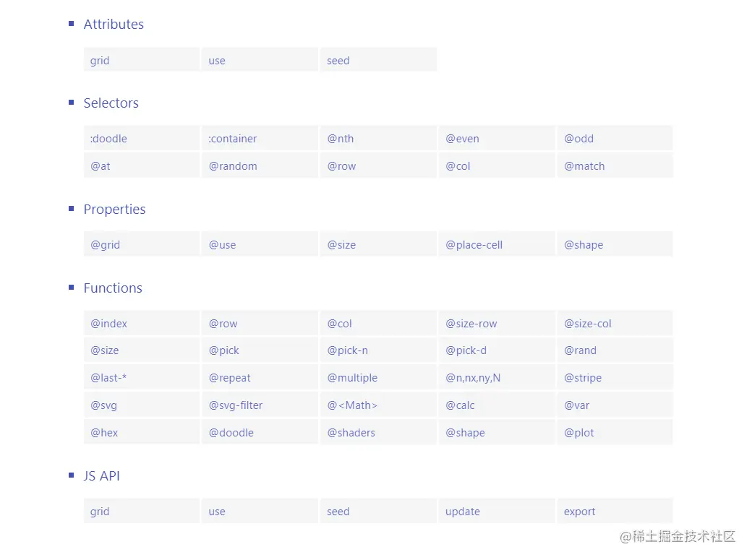Select the @nth selector
The width and height of the screenshot is (752, 560).
[x=378, y=138]
